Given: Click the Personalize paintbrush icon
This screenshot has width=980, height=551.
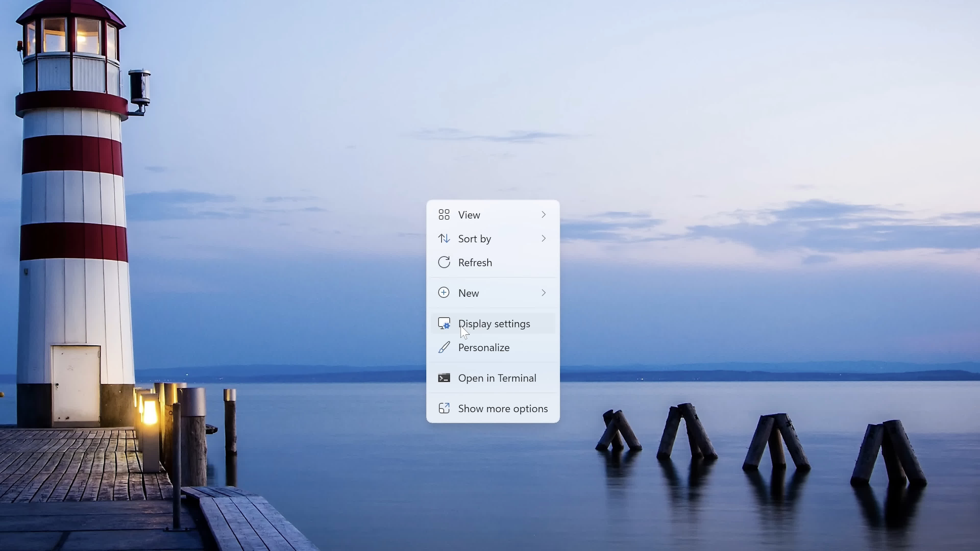Looking at the screenshot, I should pyautogui.click(x=444, y=347).
